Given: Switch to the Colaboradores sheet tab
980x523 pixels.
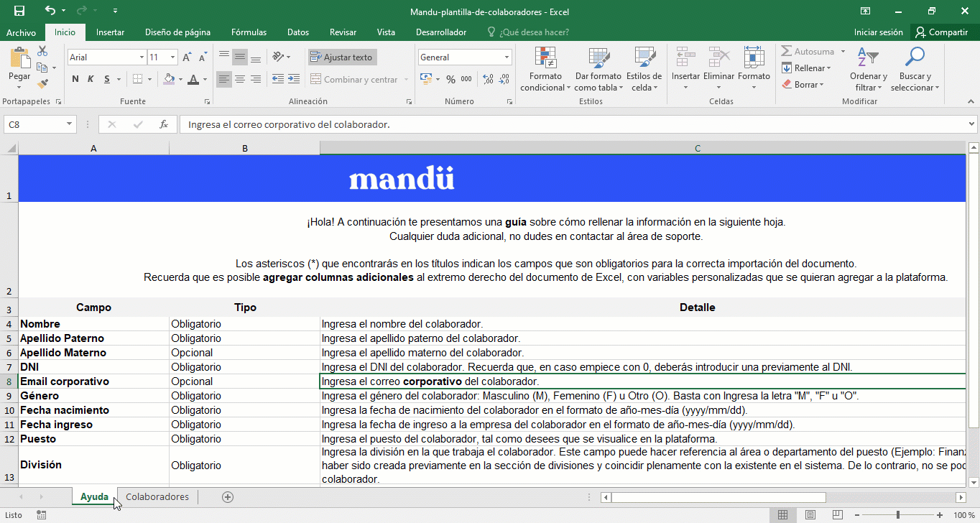Looking at the screenshot, I should [157, 497].
